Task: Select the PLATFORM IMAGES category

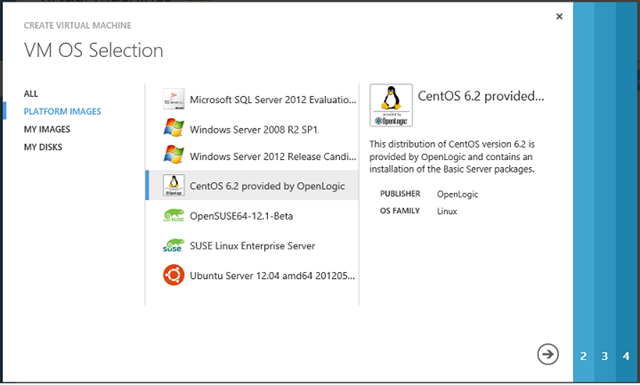Action: [x=62, y=111]
